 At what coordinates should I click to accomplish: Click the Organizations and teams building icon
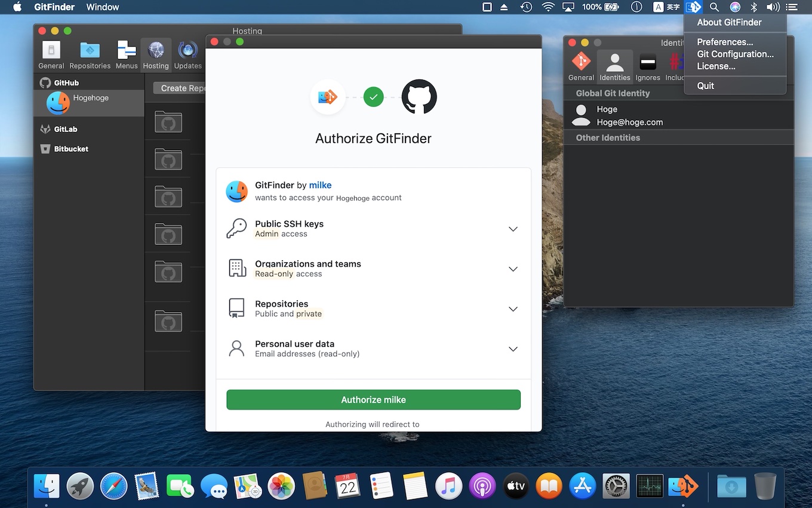click(x=237, y=268)
